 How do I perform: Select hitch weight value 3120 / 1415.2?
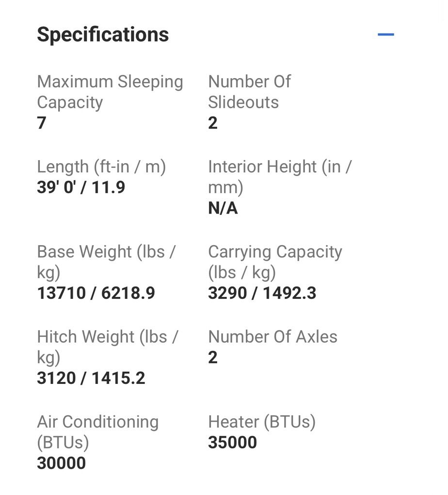click(91, 378)
